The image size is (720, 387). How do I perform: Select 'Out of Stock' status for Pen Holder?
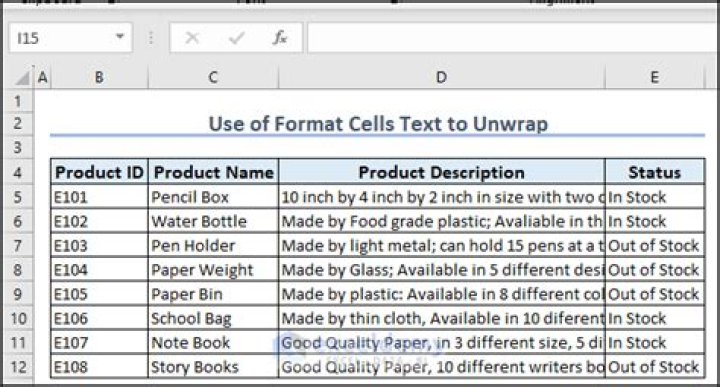click(655, 246)
